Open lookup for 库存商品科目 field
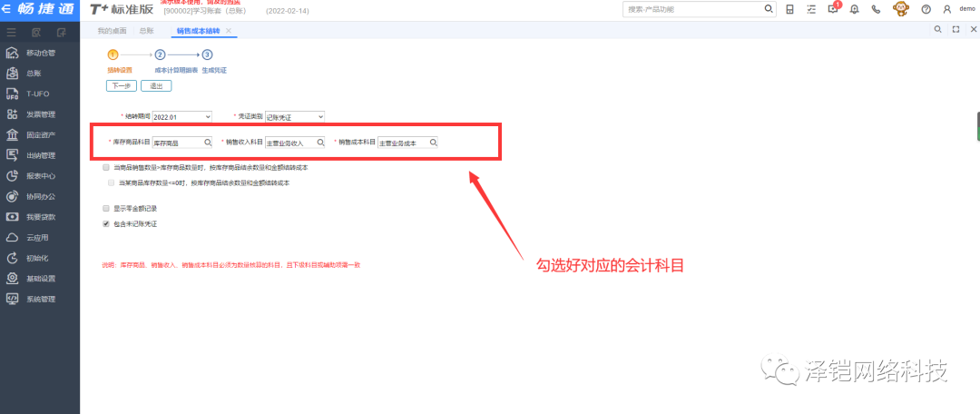 coord(207,143)
